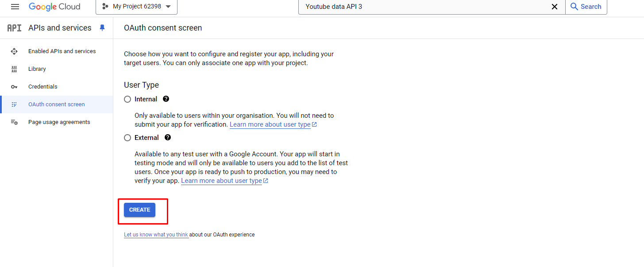Select the External user type radio button
The width and height of the screenshot is (644, 267).
pyautogui.click(x=127, y=138)
